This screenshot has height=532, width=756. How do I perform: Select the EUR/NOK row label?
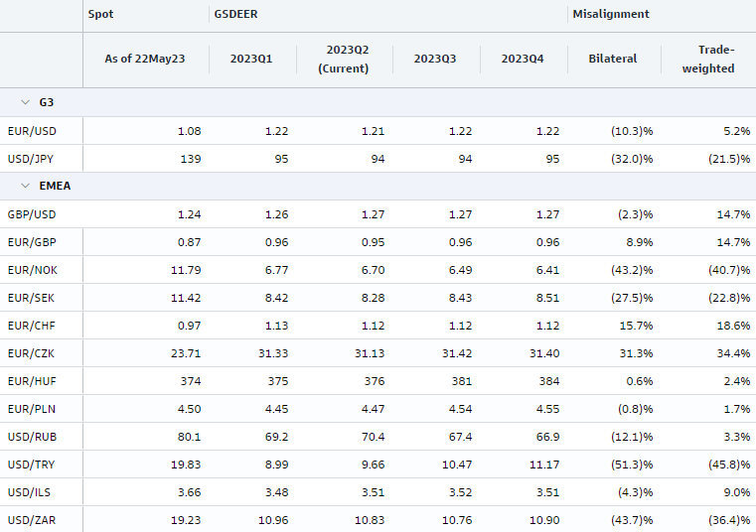coord(31,270)
